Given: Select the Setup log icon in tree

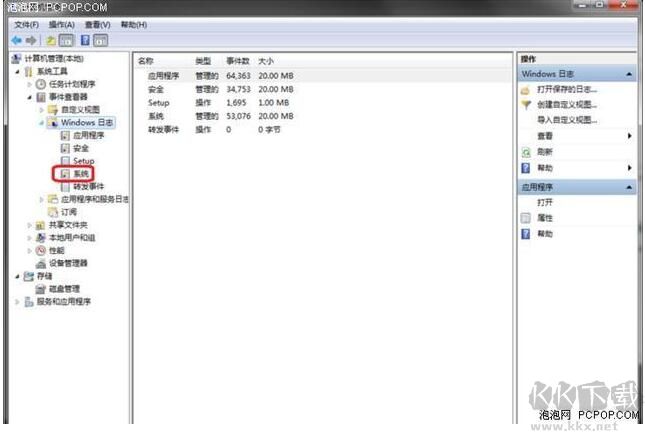Looking at the screenshot, I should pos(65,161).
